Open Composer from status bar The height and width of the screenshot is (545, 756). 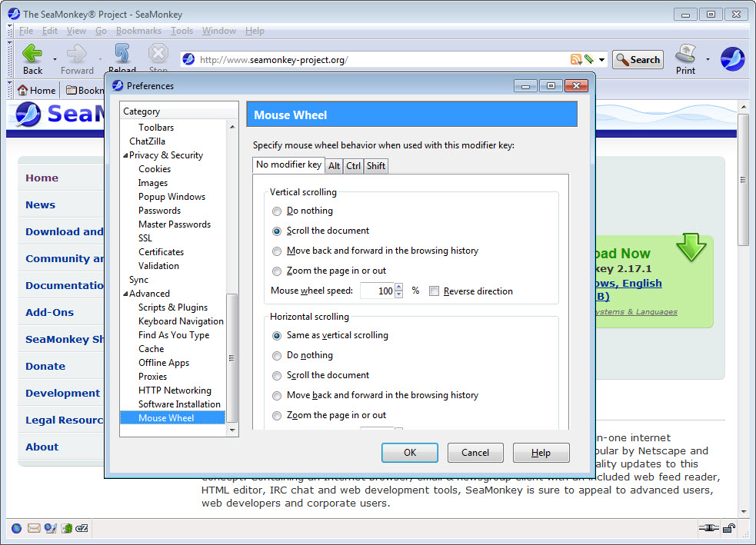[x=50, y=528]
